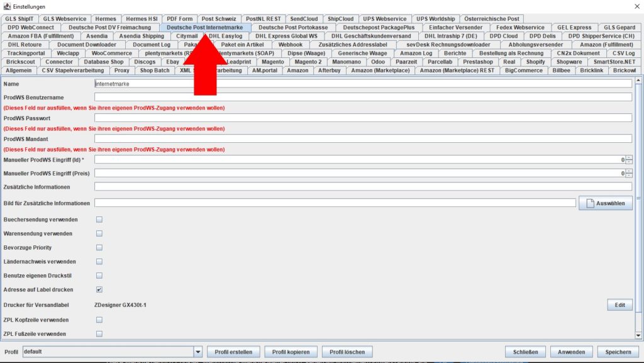The width and height of the screenshot is (644, 363).
Task: Switch to the Berichte tab
Action: 455,53
